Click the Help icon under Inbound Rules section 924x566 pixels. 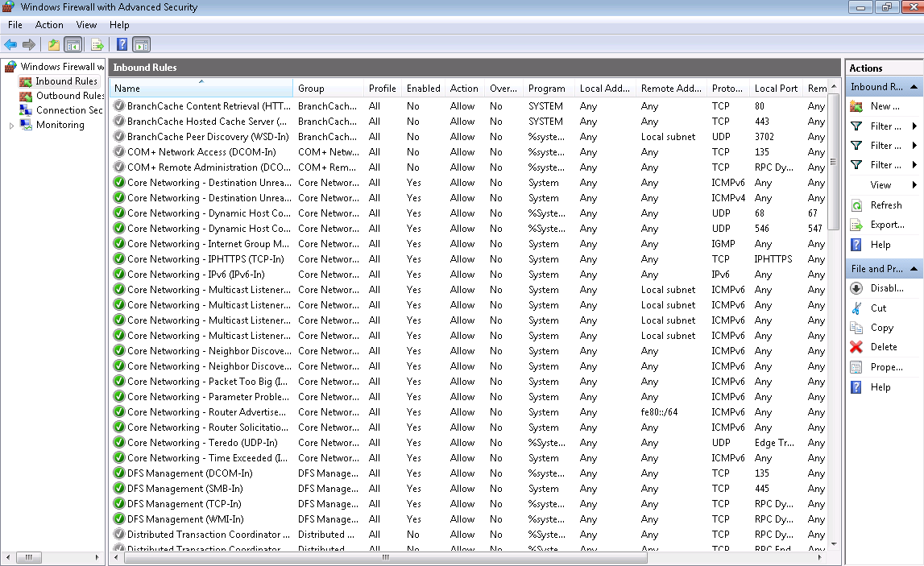857,245
